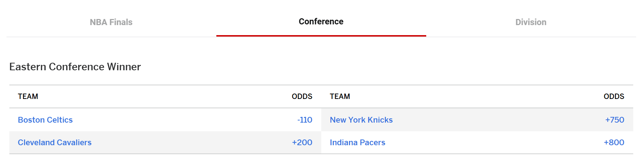
Task: Open the Boston Celtics team link
Action: coord(45,120)
